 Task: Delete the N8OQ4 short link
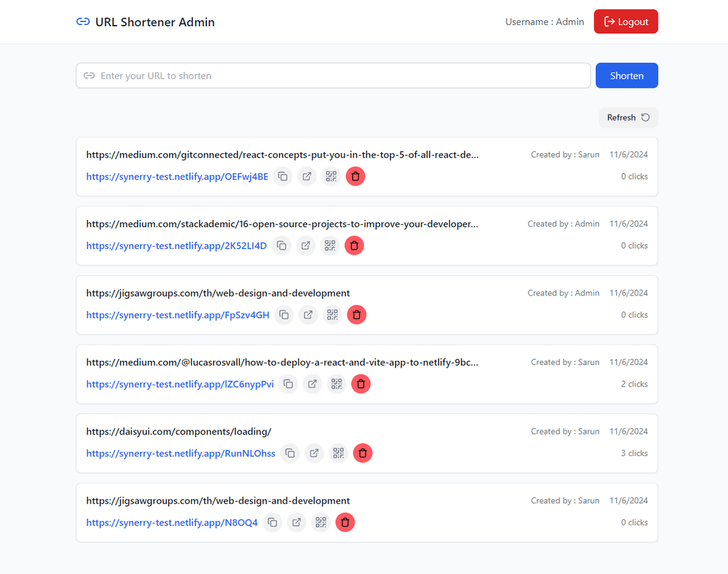pyautogui.click(x=345, y=523)
